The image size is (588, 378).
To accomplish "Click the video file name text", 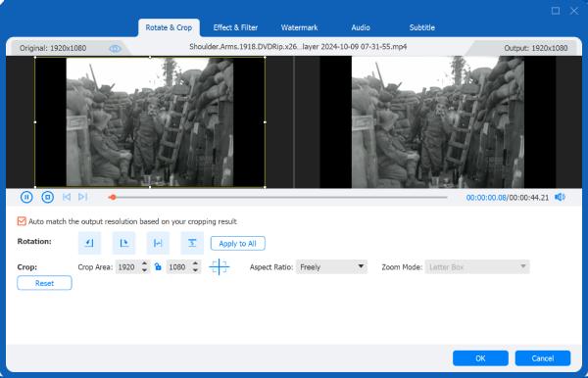I will click(x=298, y=47).
